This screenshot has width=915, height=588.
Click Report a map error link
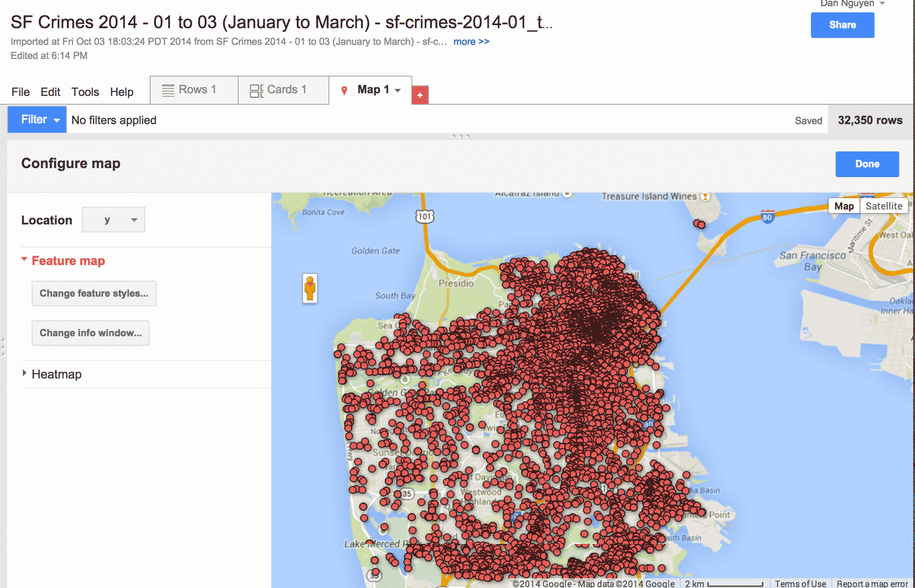[x=872, y=583]
